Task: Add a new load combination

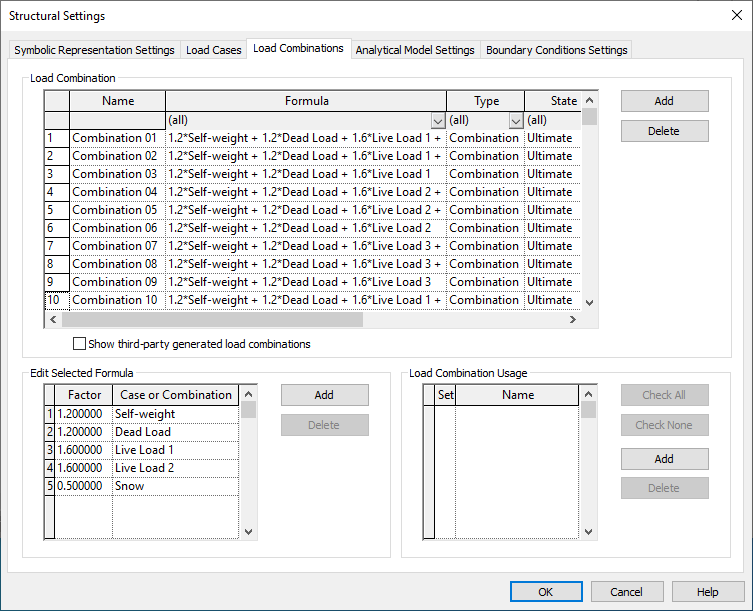Action: (x=664, y=101)
